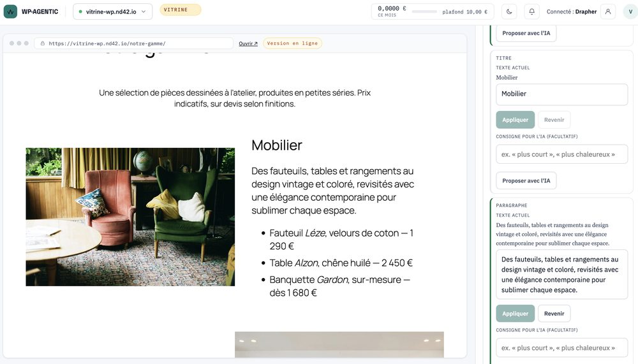Viewport: 638px width, 364px height.
Task: Click the Version en ligne badge
Action: point(292,43)
